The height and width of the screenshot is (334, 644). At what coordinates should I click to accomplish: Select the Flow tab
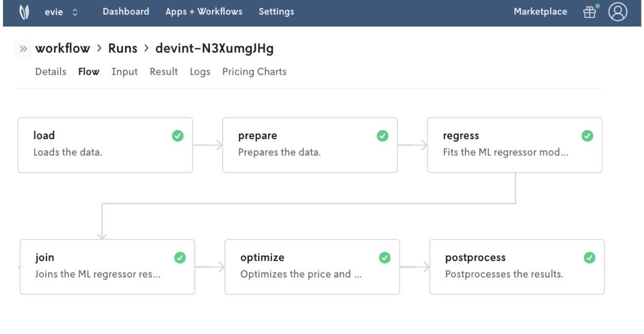pyautogui.click(x=89, y=72)
